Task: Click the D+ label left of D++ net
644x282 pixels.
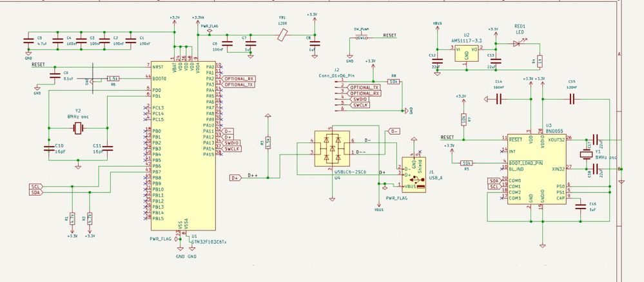Action: [x=235, y=178]
